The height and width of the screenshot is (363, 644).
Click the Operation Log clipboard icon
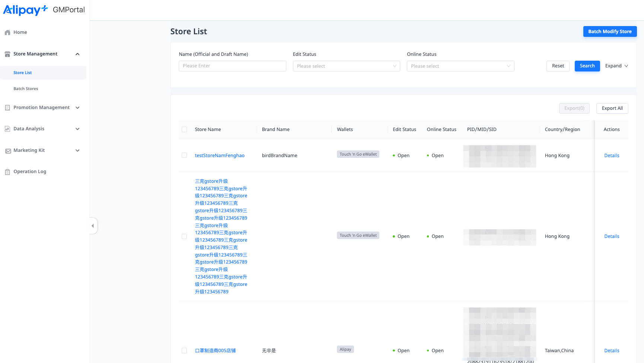click(x=7, y=172)
